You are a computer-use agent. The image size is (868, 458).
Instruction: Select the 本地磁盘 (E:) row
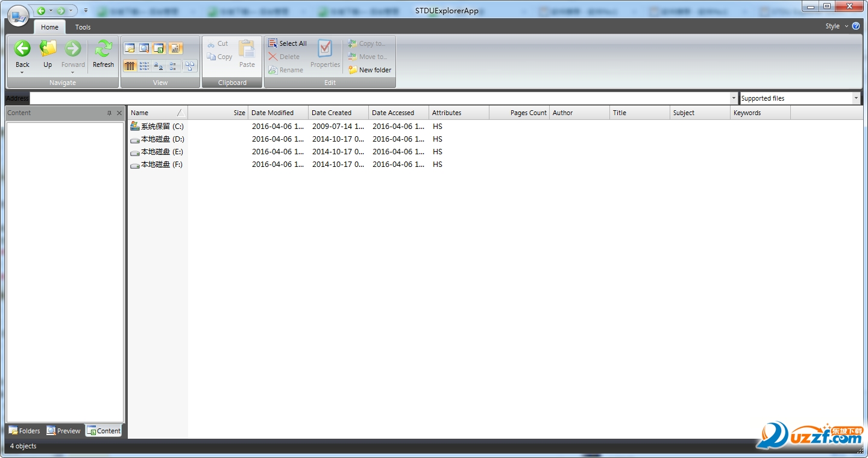click(157, 152)
